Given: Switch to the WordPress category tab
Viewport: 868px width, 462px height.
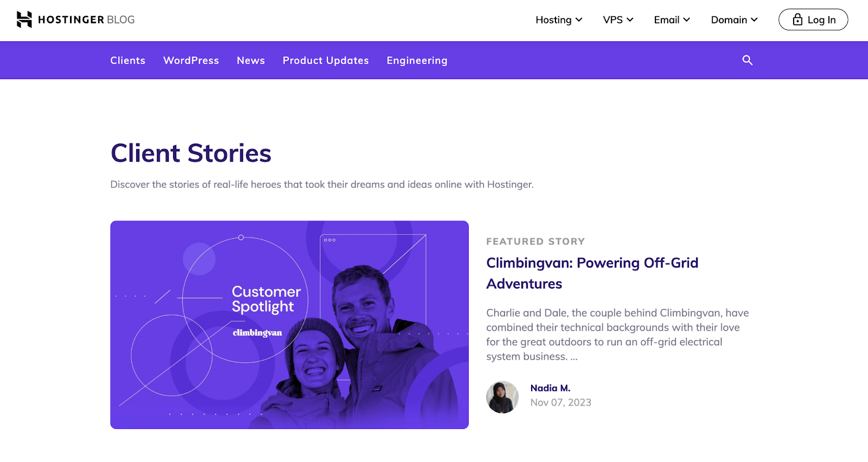Looking at the screenshot, I should pyautogui.click(x=191, y=60).
